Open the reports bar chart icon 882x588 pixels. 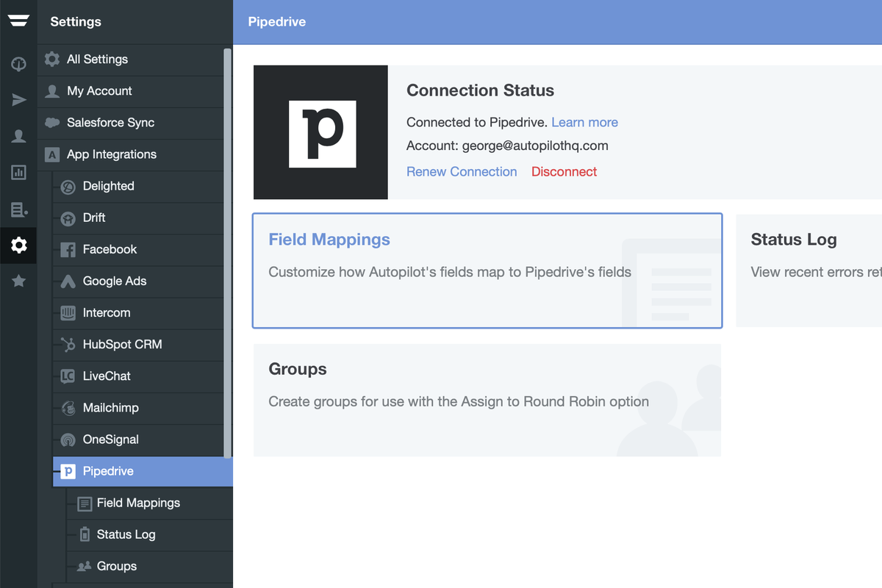[18, 173]
